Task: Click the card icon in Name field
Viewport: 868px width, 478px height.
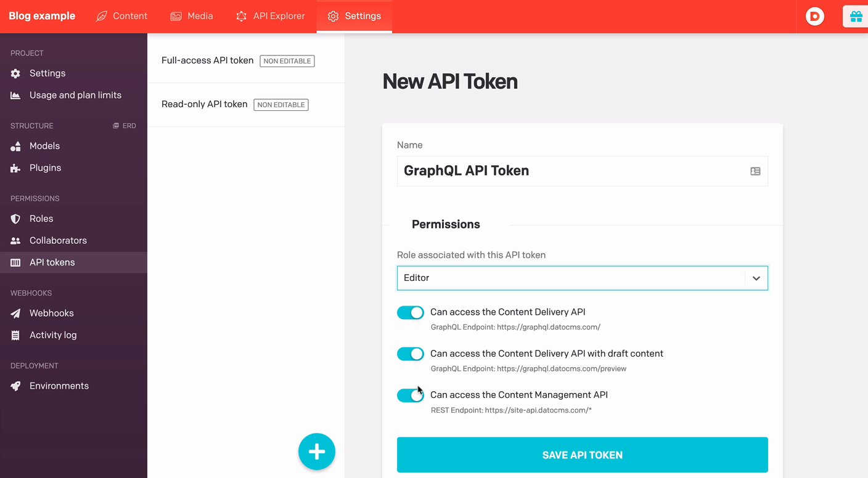Action: point(755,171)
